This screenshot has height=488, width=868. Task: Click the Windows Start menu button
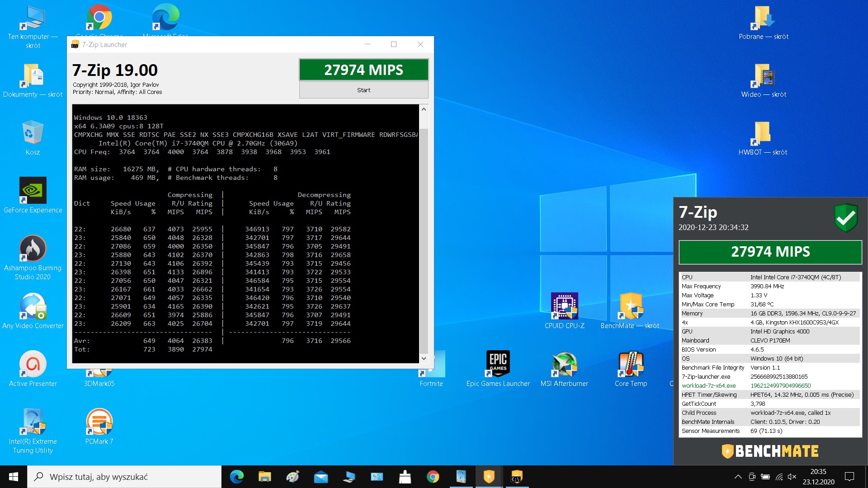14,477
